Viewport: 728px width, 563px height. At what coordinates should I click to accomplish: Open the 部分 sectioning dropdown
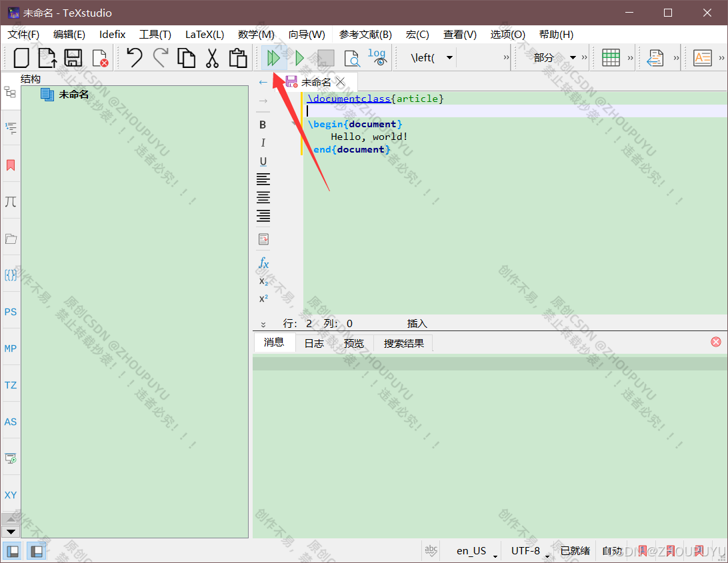coord(573,58)
